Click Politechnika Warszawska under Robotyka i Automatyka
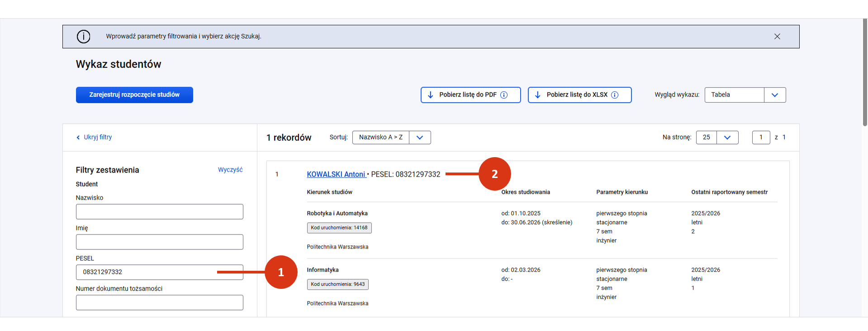 click(337, 247)
